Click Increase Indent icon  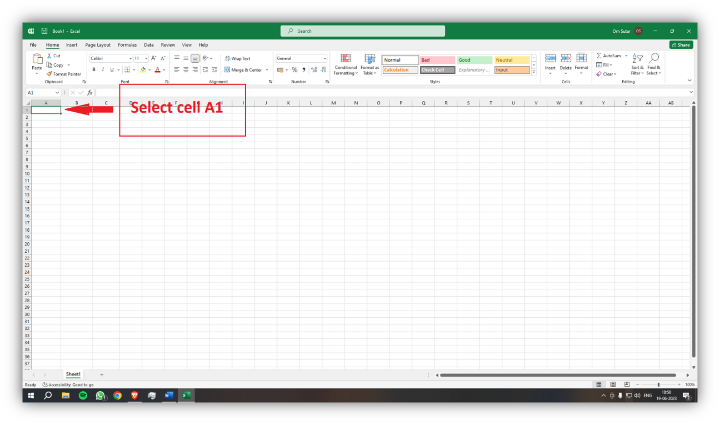tap(214, 70)
